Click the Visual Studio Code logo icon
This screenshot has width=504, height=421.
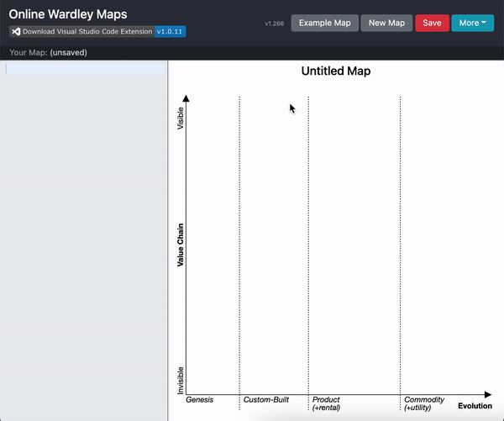click(16, 32)
